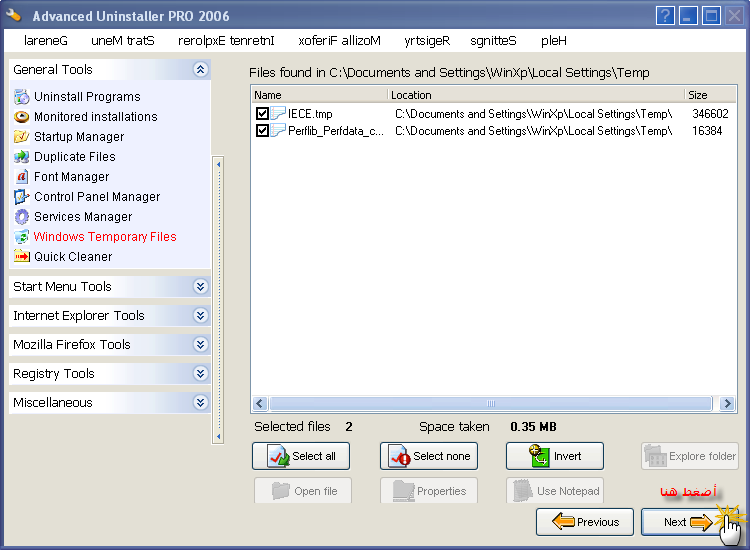
Task: Click the file list scroll left arrow
Action: (260, 404)
